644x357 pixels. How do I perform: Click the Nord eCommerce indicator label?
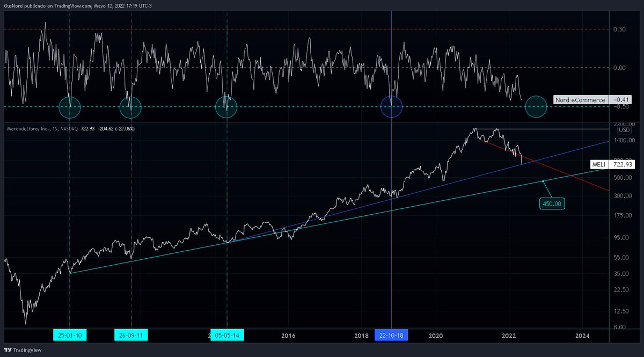click(580, 100)
